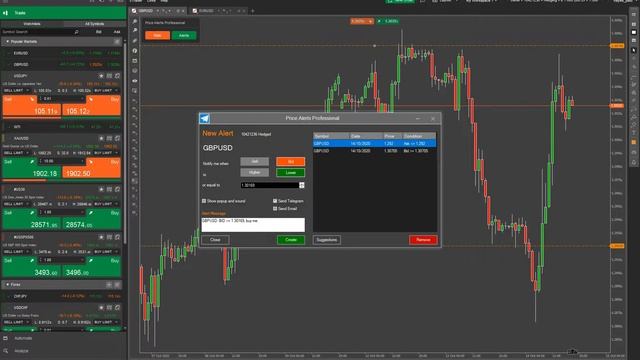Open new chart for #US30 symbol
The height and width of the screenshot is (360, 640).
pyautogui.click(x=117, y=189)
